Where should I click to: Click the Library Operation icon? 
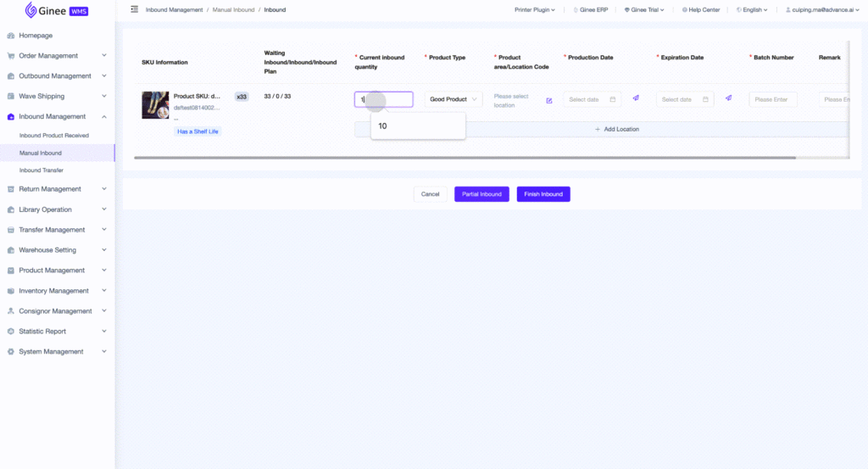[x=10, y=209]
